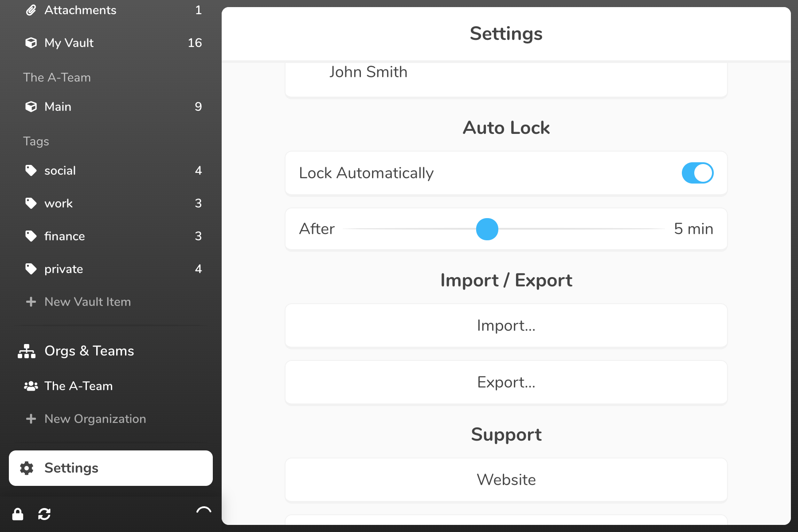
Task: Click the Settings gear icon
Action: (27, 468)
